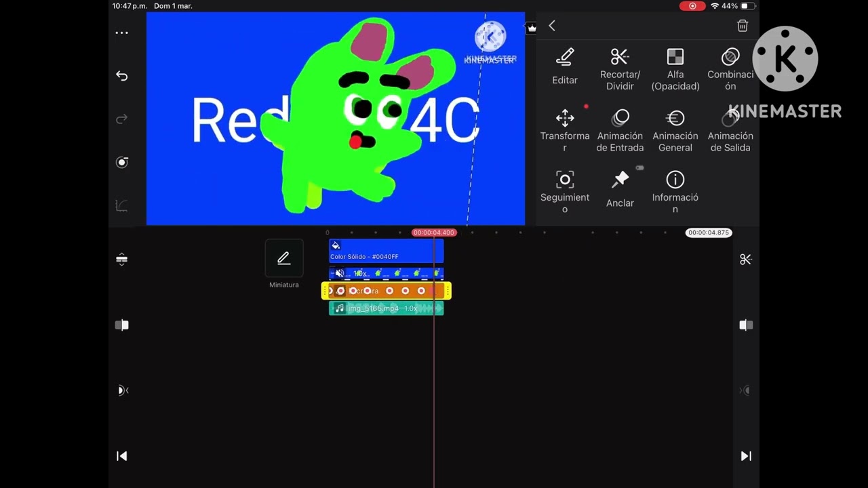The width and height of the screenshot is (868, 488).
Task: Select the Color Sólido #0040FF clip
Action: [x=386, y=251]
